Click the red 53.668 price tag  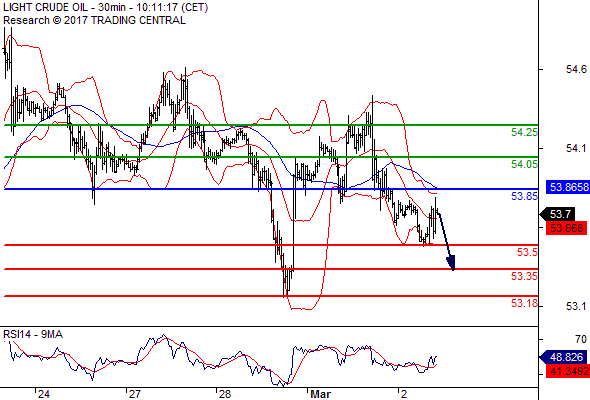pyautogui.click(x=566, y=228)
